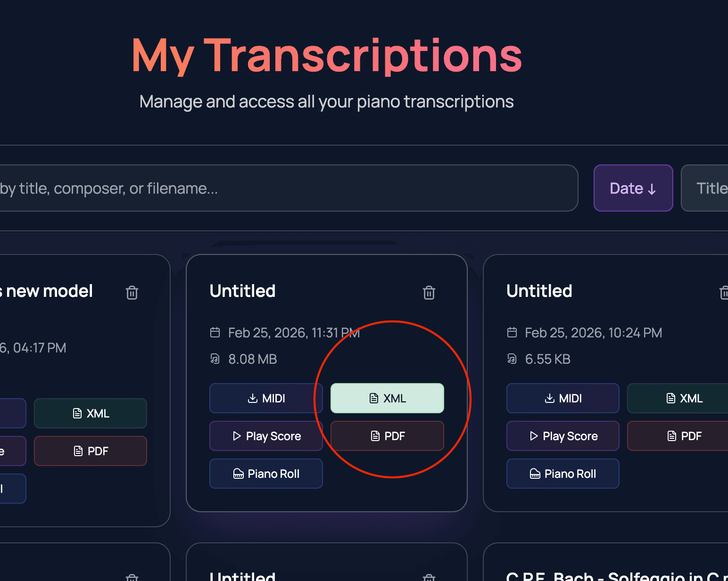Open Play Score for the rightmost Untitled transcription
Viewport: 728px width, 581px height.
coord(563,436)
